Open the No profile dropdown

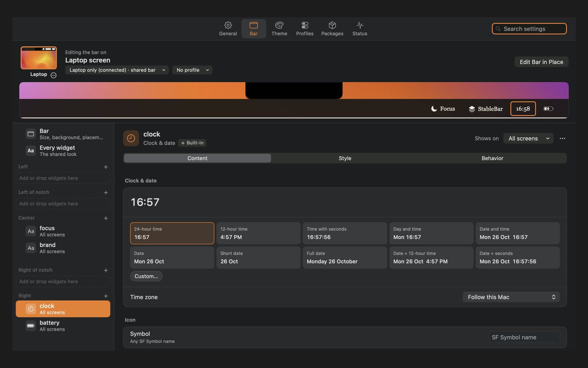[192, 70]
